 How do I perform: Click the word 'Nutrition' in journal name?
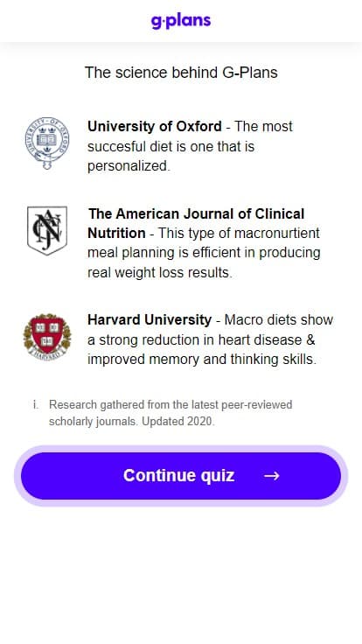pyautogui.click(x=116, y=233)
